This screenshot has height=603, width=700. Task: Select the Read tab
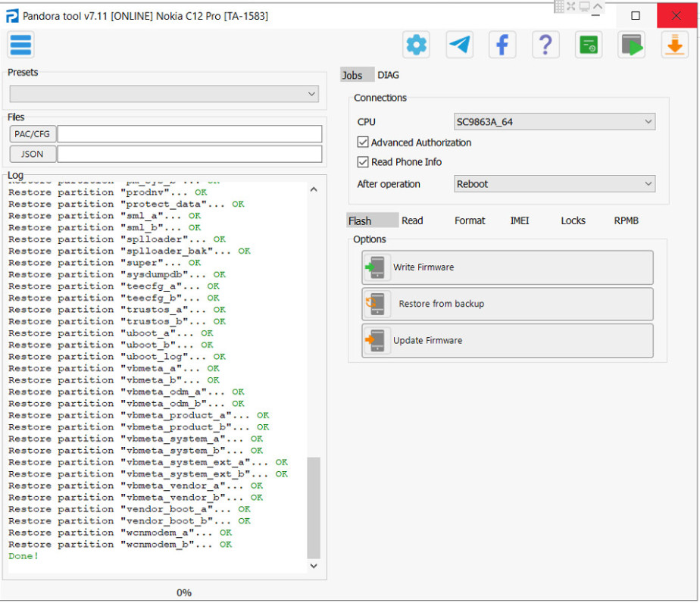pyautogui.click(x=412, y=220)
